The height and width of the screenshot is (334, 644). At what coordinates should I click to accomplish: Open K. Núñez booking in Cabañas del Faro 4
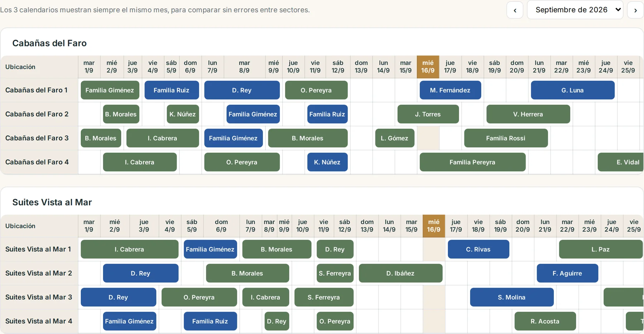click(327, 162)
